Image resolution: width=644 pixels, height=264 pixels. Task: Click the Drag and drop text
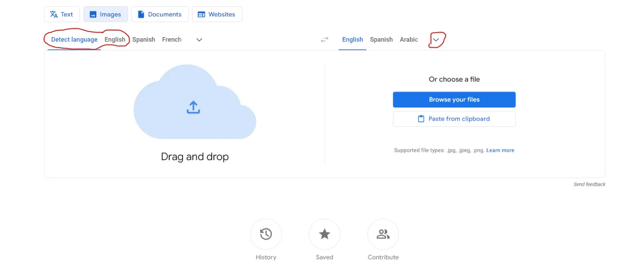(195, 157)
